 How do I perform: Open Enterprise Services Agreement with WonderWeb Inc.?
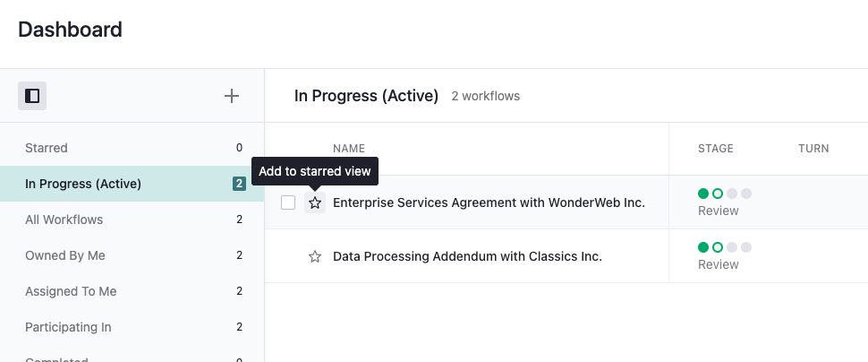pyautogui.click(x=489, y=203)
